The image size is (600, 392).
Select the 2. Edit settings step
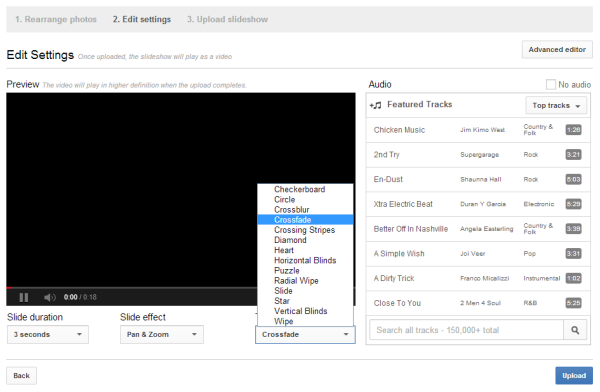tap(142, 19)
